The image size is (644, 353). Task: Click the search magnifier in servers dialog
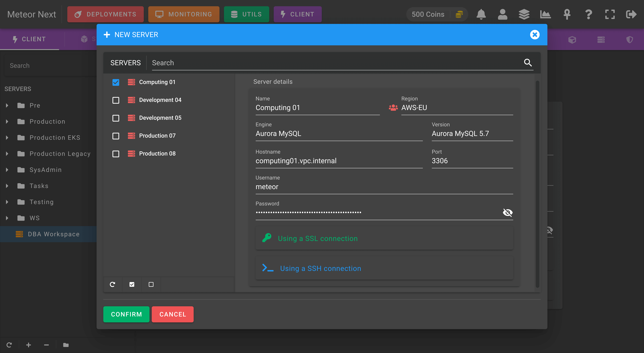(x=528, y=62)
